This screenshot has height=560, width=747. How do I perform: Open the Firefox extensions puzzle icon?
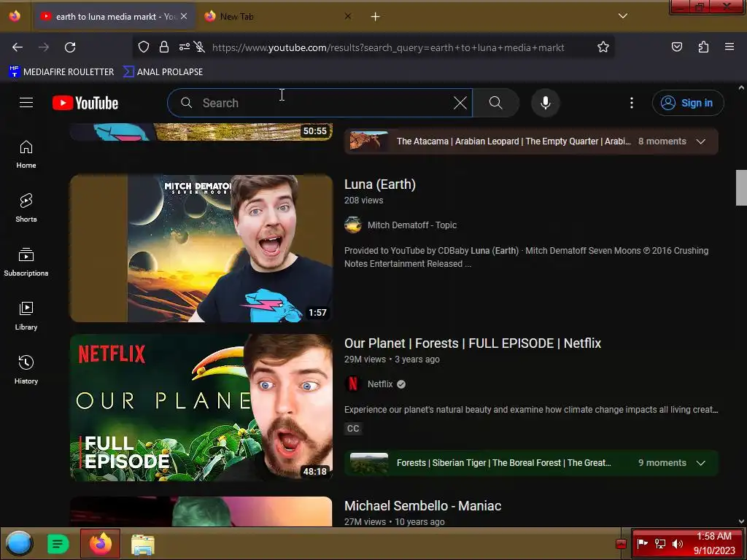[703, 47]
